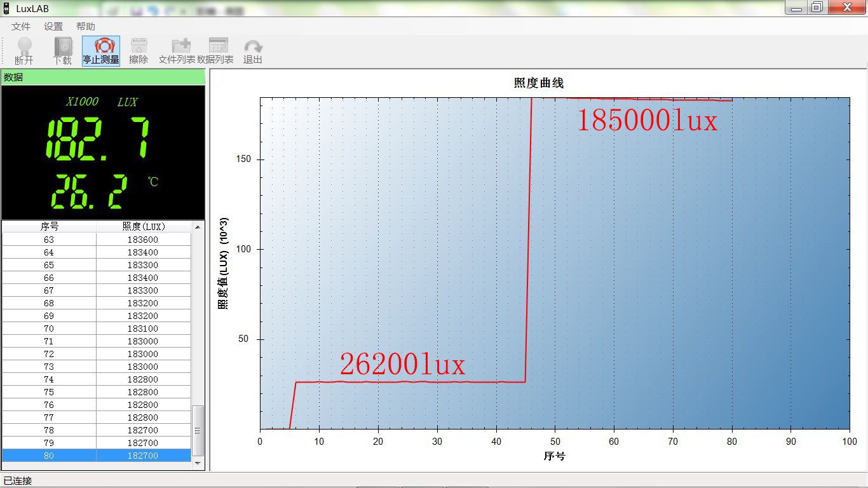The width and height of the screenshot is (868, 488).
Task: Select table row with index 71
Action: 97,341
